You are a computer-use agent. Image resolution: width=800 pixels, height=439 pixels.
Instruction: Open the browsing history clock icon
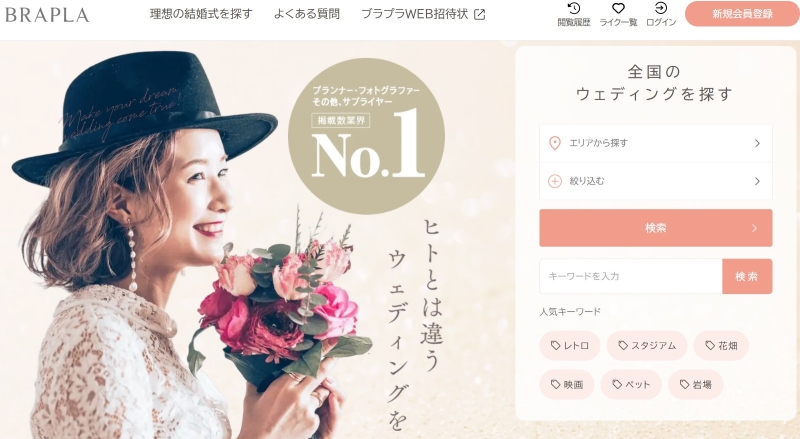(x=574, y=9)
